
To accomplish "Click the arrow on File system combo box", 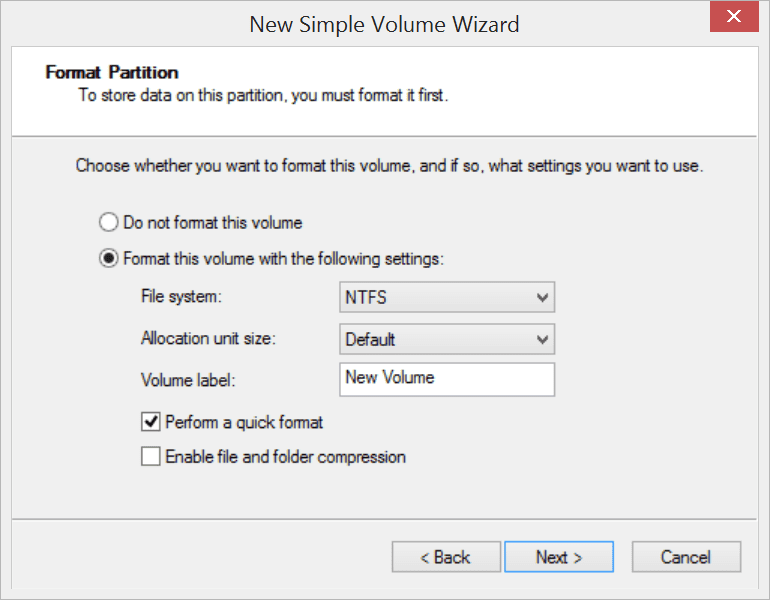I will (542, 298).
